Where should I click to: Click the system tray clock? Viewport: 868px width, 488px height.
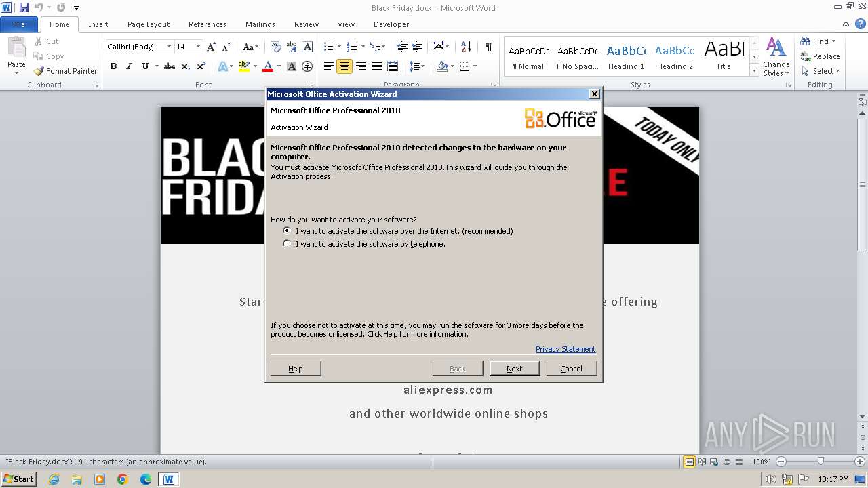coord(833,479)
